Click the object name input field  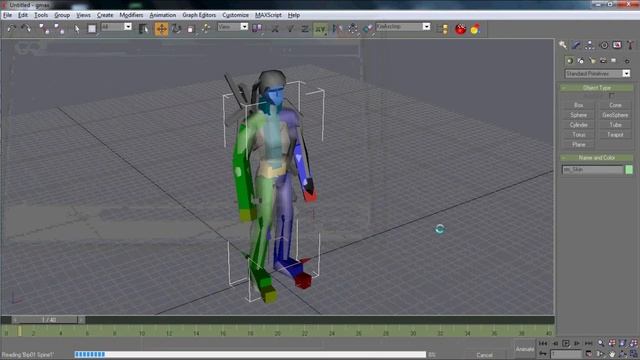click(x=592, y=169)
